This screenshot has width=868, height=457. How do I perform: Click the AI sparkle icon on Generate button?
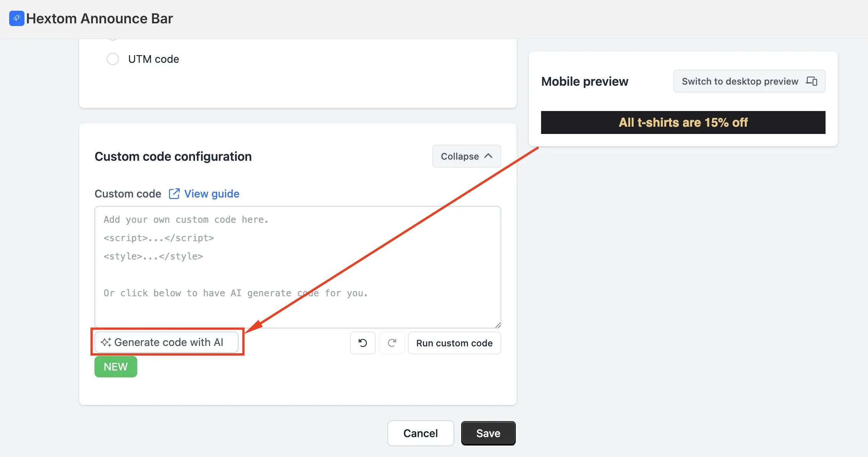(x=106, y=342)
